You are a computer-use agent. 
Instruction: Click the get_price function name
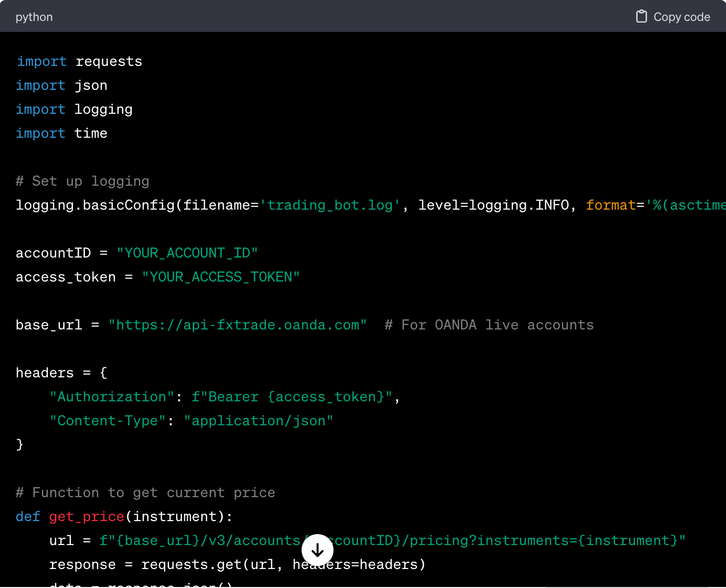point(87,517)
